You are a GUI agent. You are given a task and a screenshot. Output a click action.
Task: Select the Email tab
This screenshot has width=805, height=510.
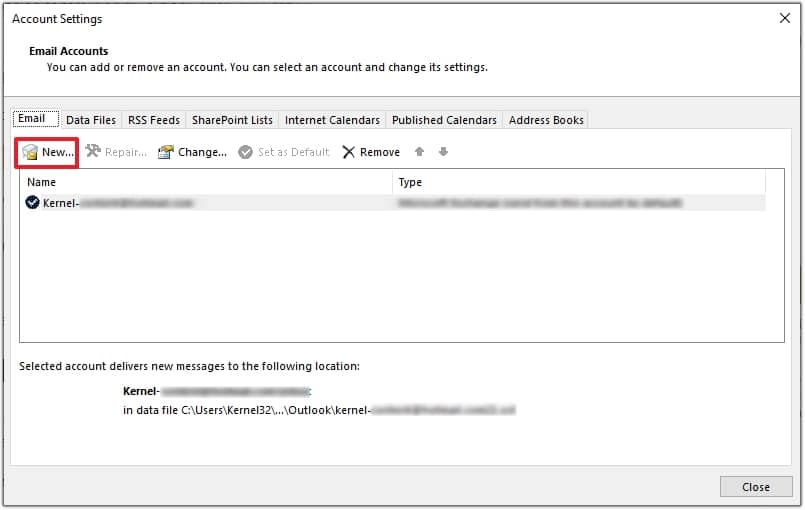coord(35,119)
